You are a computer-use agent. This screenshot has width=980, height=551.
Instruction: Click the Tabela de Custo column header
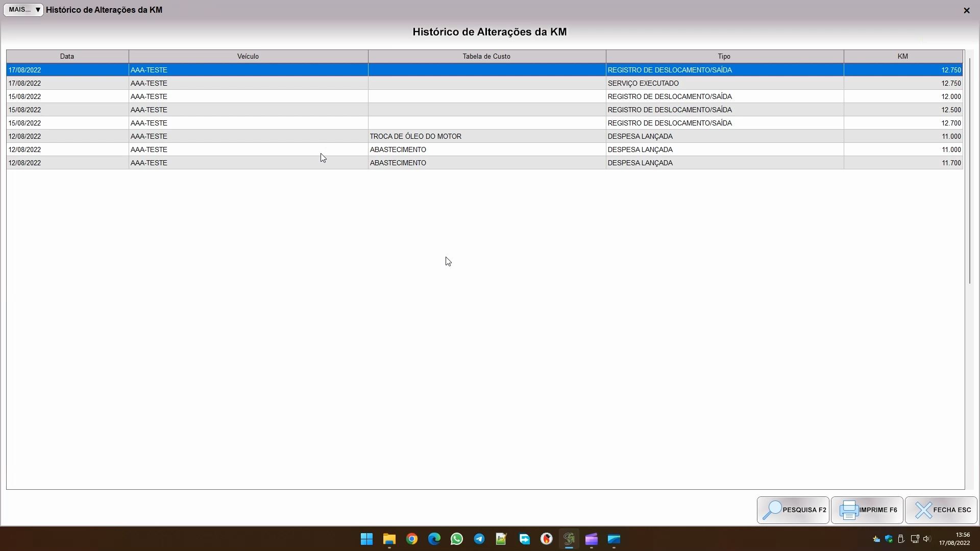point(486,57)
